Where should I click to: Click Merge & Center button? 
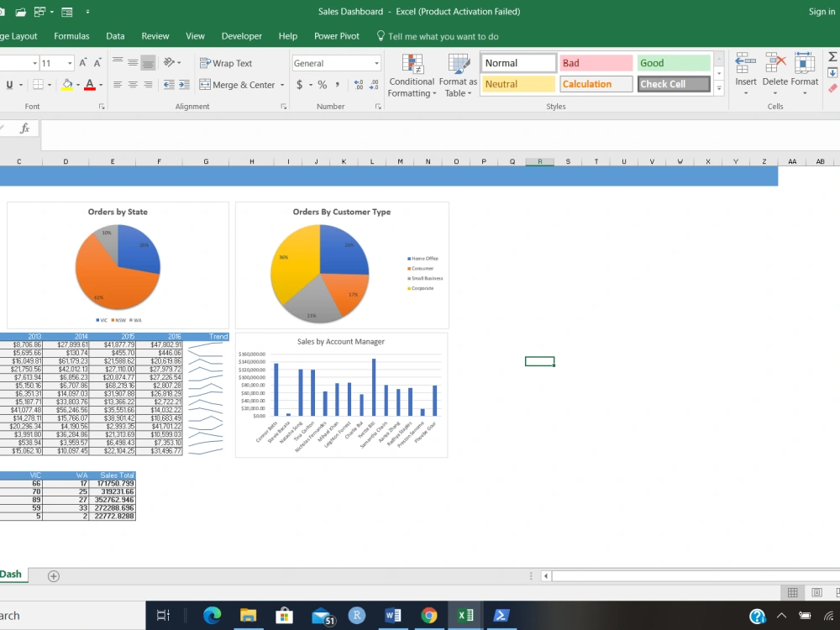[x=237, y=85]
